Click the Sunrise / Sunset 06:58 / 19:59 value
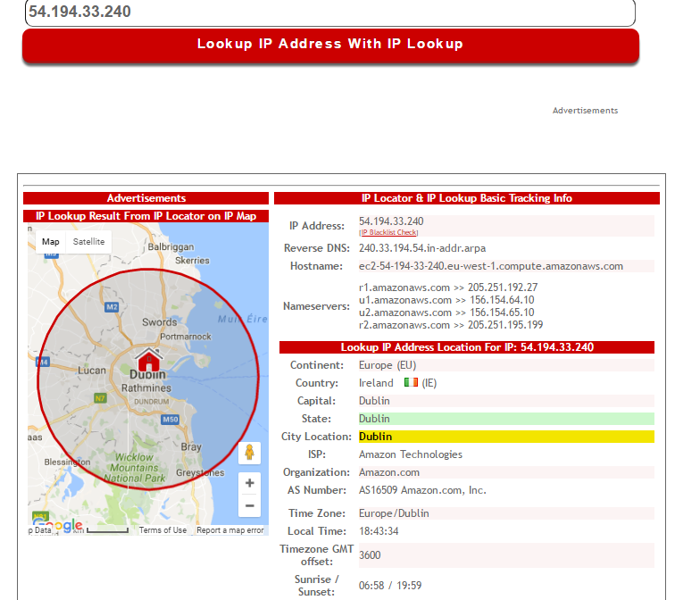700x600 pixels. point(389,586)
